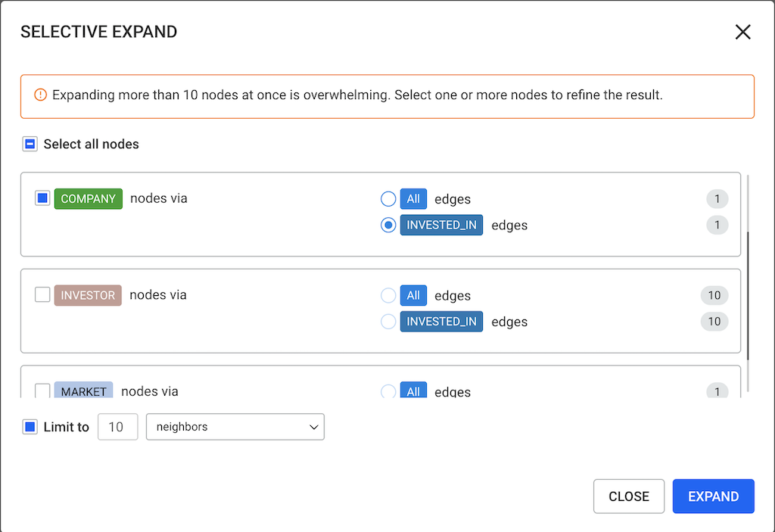
Task: Select All edges radio for INVESTOR
Action: pos(388,295)
